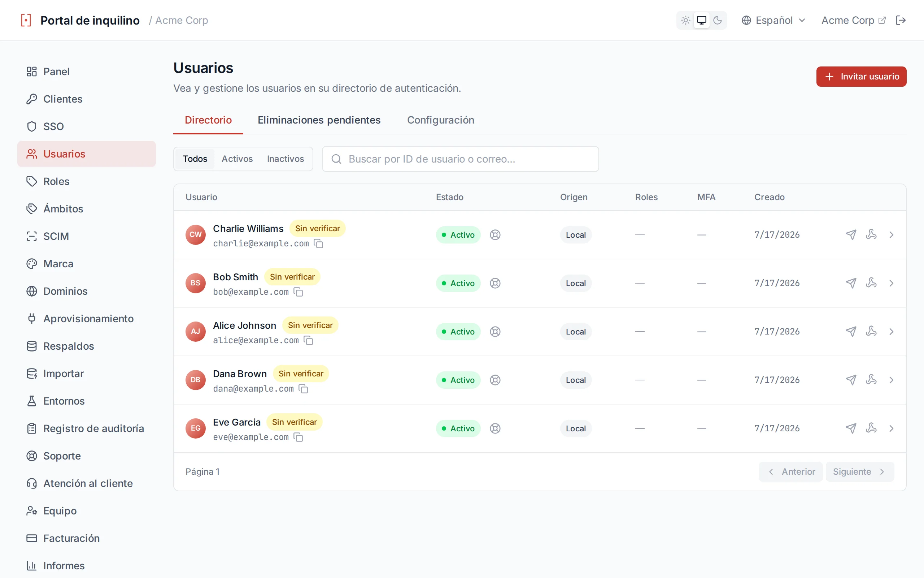Image resolution: width=924 pixels, height=578 pixels.
Task: Switch to dark theme moon icon
Action: point(718,20)
